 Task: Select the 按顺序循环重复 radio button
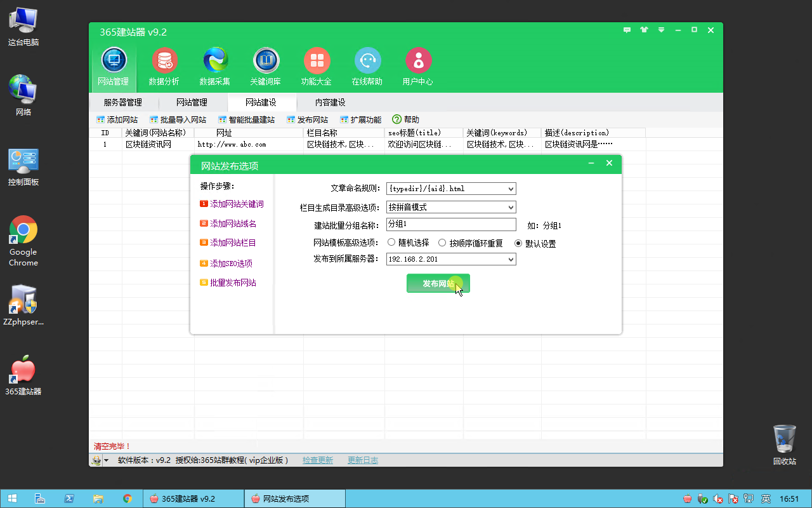click(x=442, y=243)
